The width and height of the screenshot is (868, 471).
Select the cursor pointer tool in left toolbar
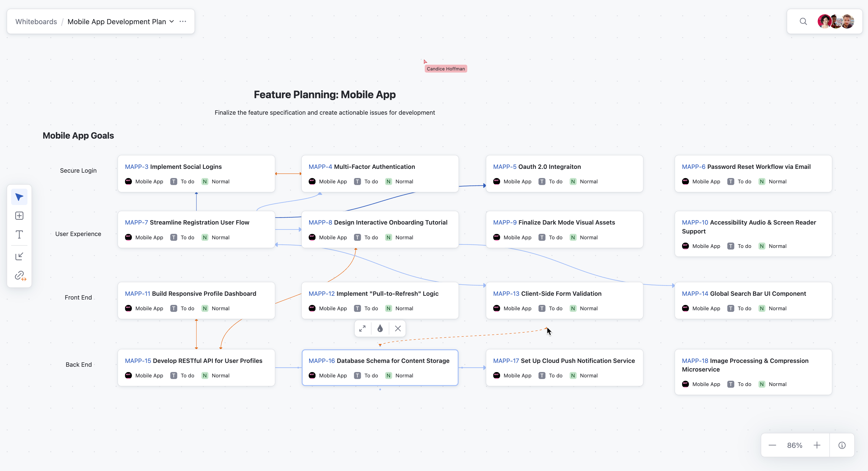tap(19, 197)
